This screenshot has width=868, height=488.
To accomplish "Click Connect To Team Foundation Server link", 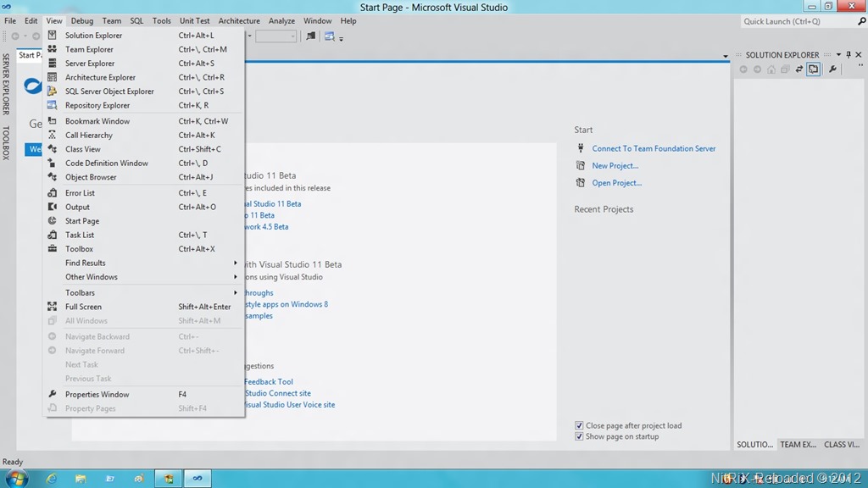I will [x=654, y=148].
